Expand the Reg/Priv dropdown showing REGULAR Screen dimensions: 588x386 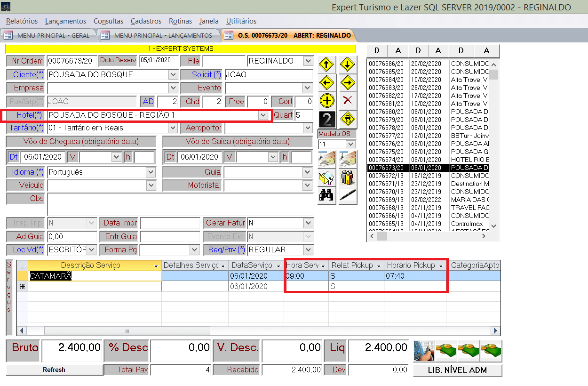(x=308, y=249)
